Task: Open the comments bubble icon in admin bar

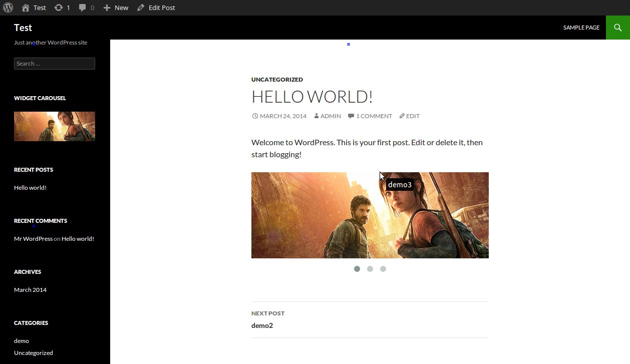Action: pos(83,8)
